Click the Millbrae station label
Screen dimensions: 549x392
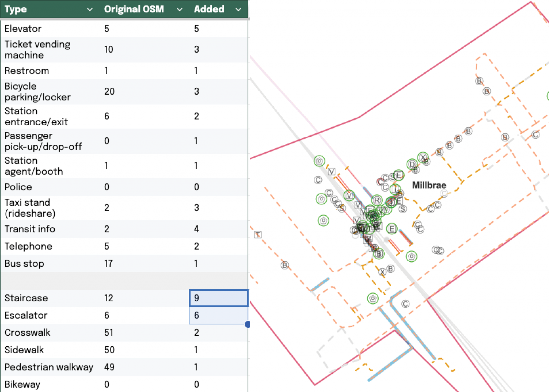pos(429,185)
